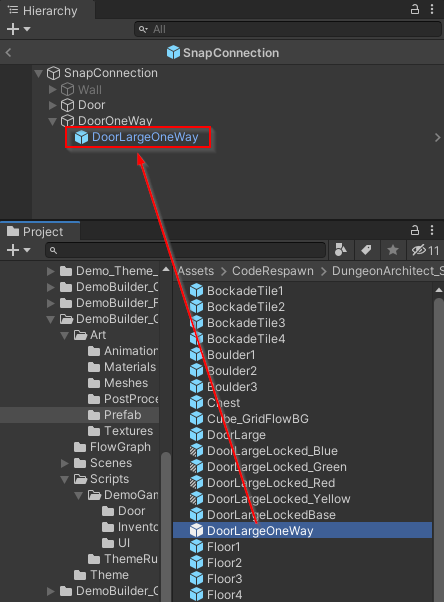Open DoorLargeOneWay prefab via right chevron

click(437, 137)
